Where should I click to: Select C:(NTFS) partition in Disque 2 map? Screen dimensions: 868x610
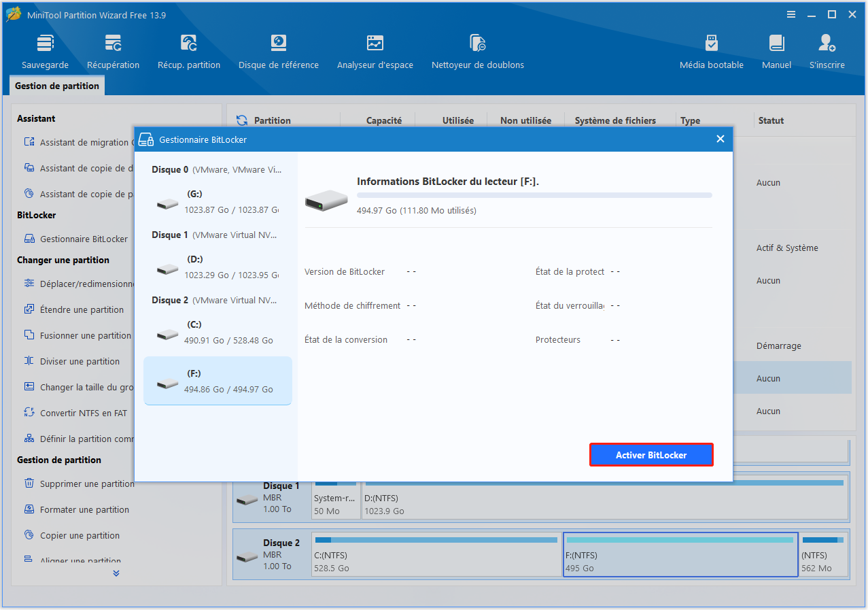point(436,554)
